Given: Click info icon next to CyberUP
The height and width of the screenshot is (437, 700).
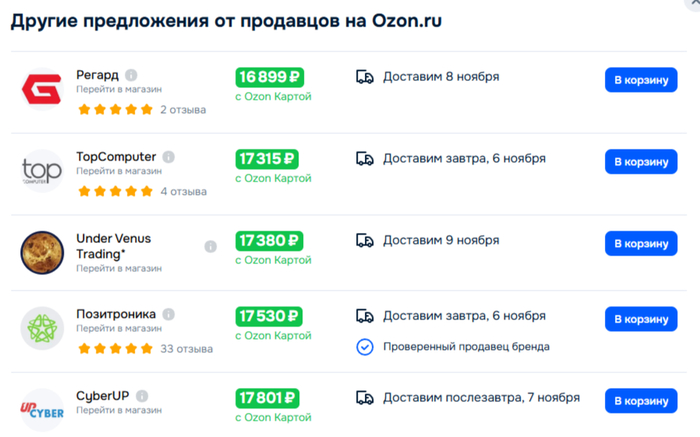Looking at the screenshot, I should (x=142, y=396).
